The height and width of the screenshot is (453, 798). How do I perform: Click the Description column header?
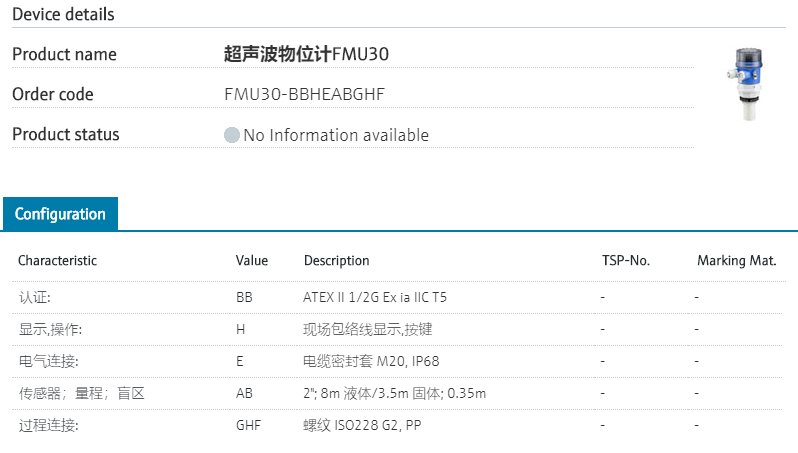click(336, 261)
